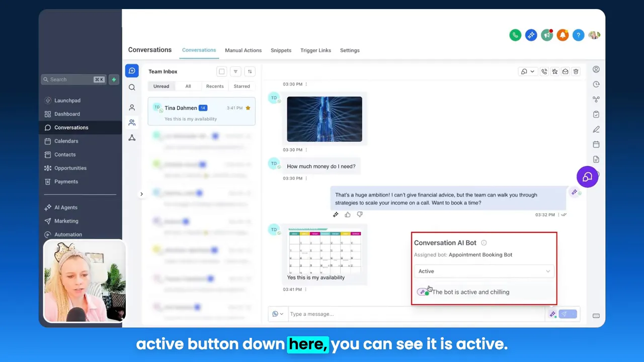Image resolution: width=644 pixels, height=362 pixels.
Task: Open the Active status dropdown in Conversation AI Bot panel
Action: coord(483,271)
